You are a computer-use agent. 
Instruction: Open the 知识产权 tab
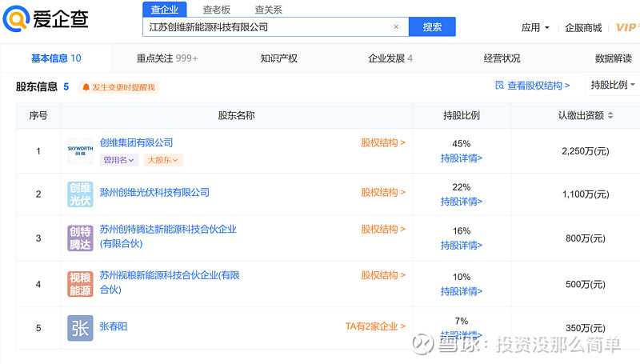pyautogui.click(x=278, y=58)
